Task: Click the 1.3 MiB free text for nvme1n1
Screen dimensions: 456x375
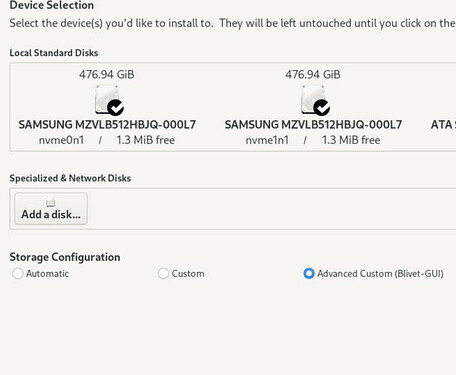Action: click(x=351, y=140)
